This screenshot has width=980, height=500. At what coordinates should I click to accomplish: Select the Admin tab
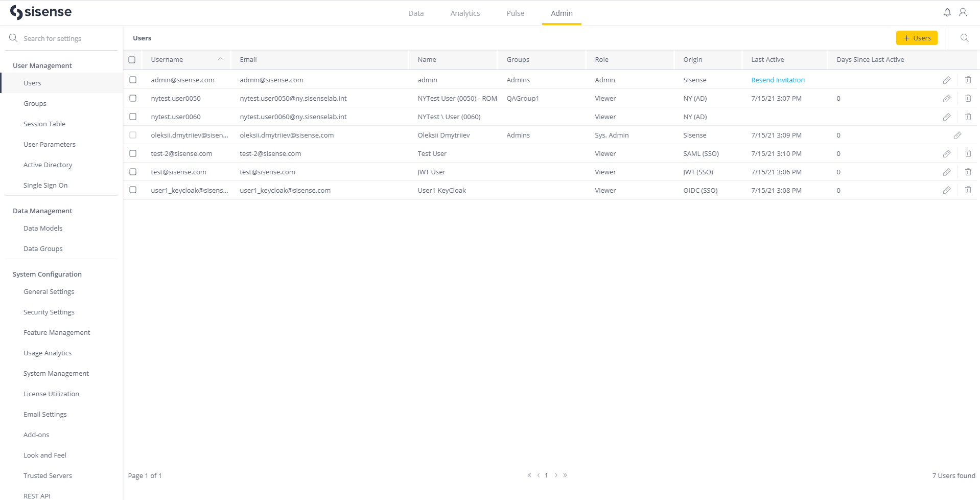point(562,13)
